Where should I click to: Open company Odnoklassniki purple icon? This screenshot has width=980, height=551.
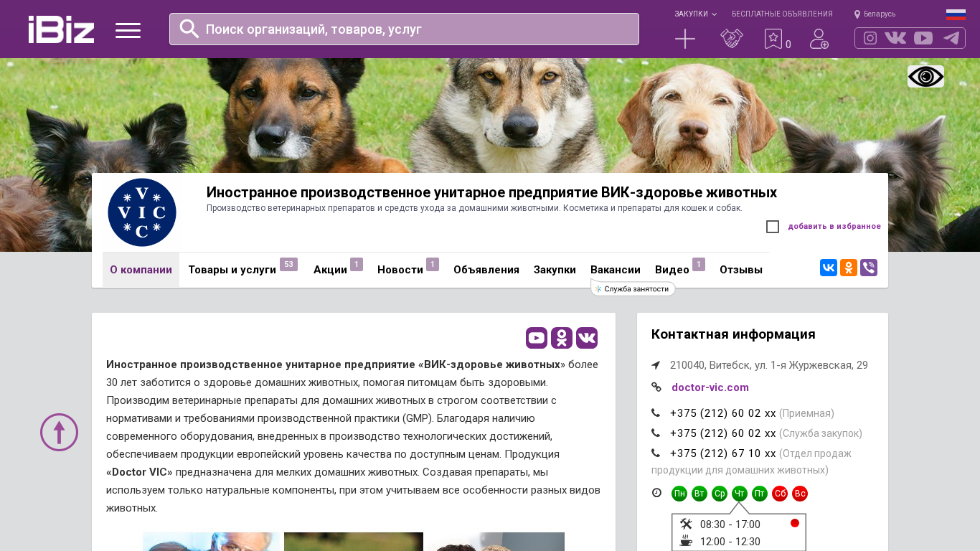click(x=562, y=338)
